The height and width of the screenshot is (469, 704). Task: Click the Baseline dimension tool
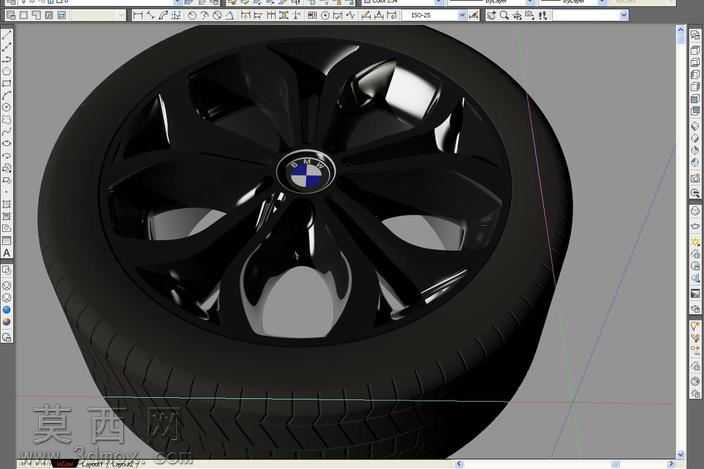pyautogui.click(x=258, y=15)
